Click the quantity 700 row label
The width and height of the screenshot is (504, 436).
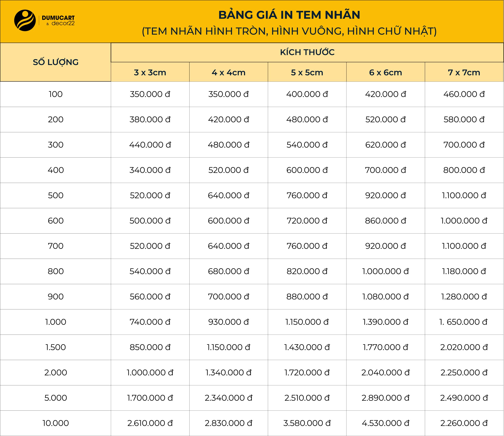(56, 246)
